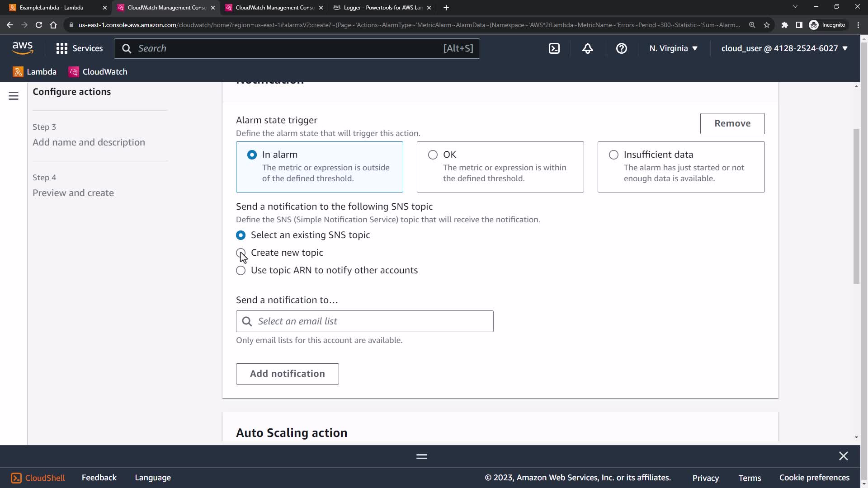Toggle the hamburger side navigation menu
The width and height of the screenshot is (868, 488).
click(14, 96)
